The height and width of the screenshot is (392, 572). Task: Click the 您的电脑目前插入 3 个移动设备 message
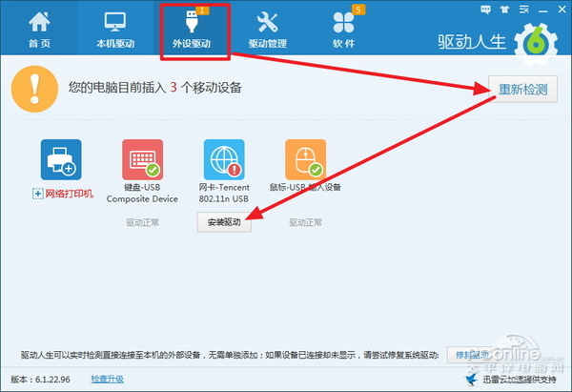pos(155,87)
